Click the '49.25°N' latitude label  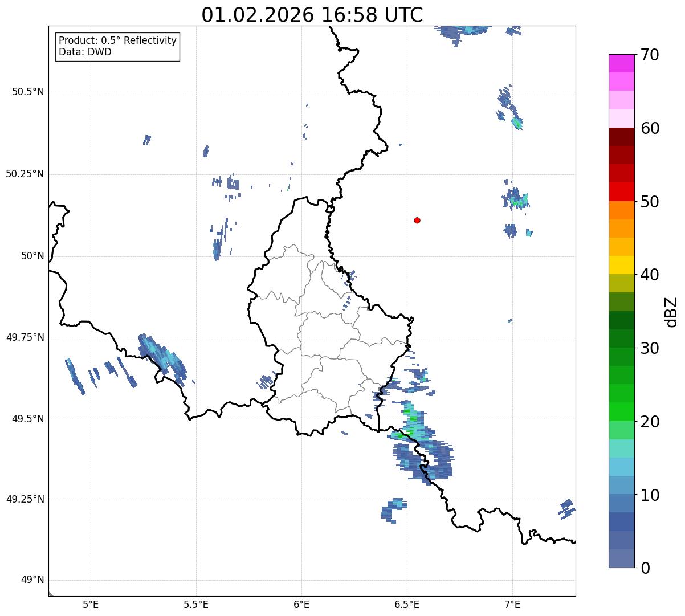[x=25, y=500]
